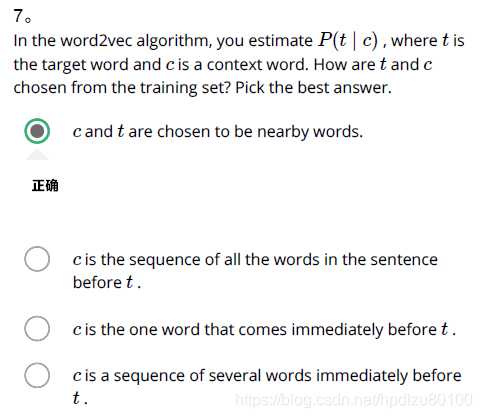Select the radio for 'chosen to be nearby words'
482x418 pixels.
pyautogui.click(x=37, y=131)
